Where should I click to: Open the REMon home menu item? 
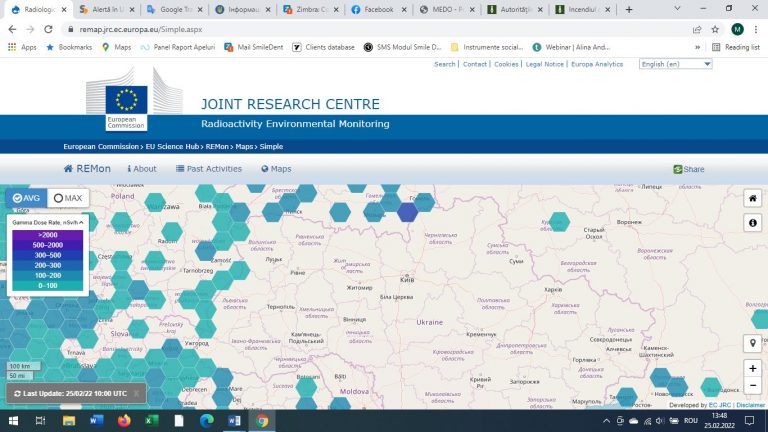(x=87, y=168)
